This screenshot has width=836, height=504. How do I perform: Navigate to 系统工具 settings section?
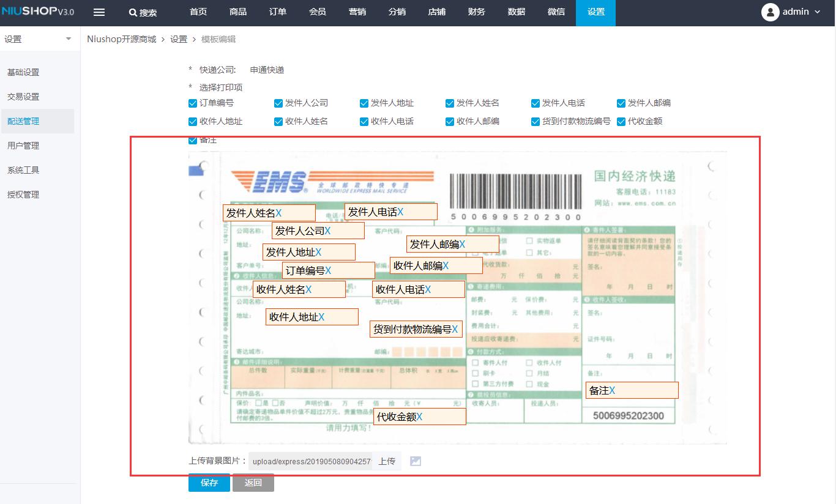point(23,169)
